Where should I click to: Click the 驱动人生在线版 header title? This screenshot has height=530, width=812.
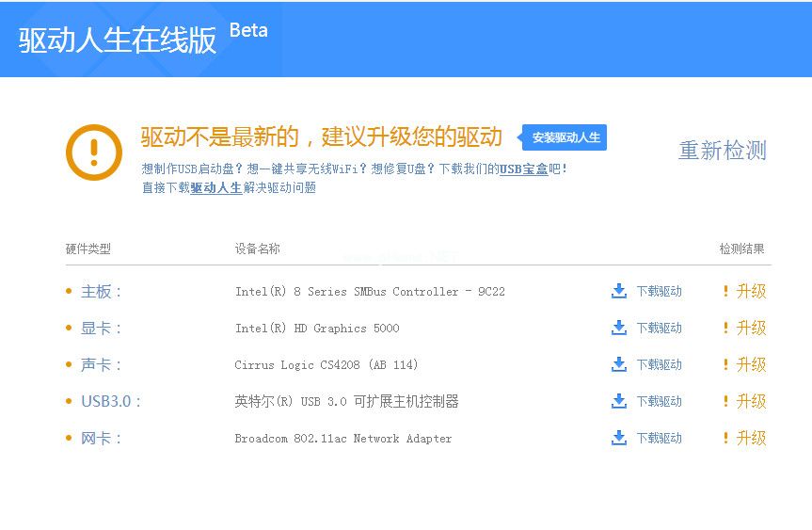[x=119, y=40]
